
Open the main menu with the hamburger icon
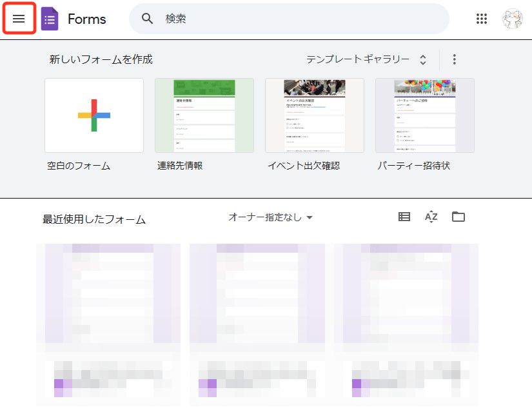[19, 19]
